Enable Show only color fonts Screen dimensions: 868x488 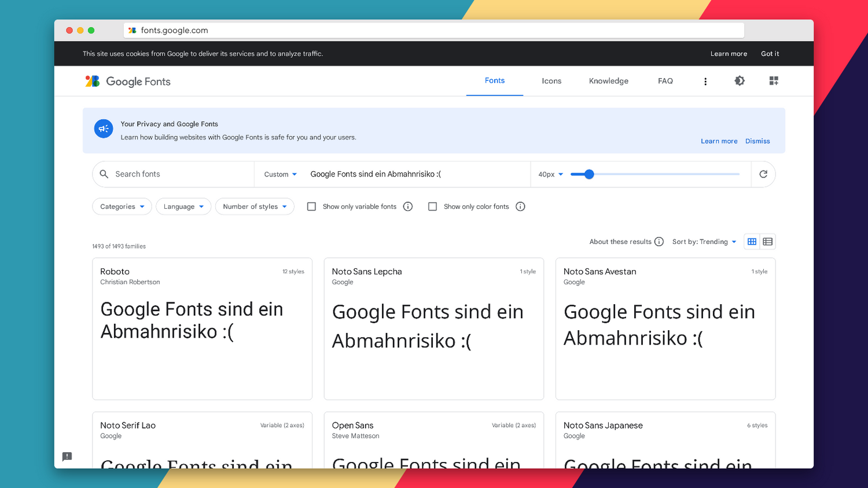tap(432, 206)
